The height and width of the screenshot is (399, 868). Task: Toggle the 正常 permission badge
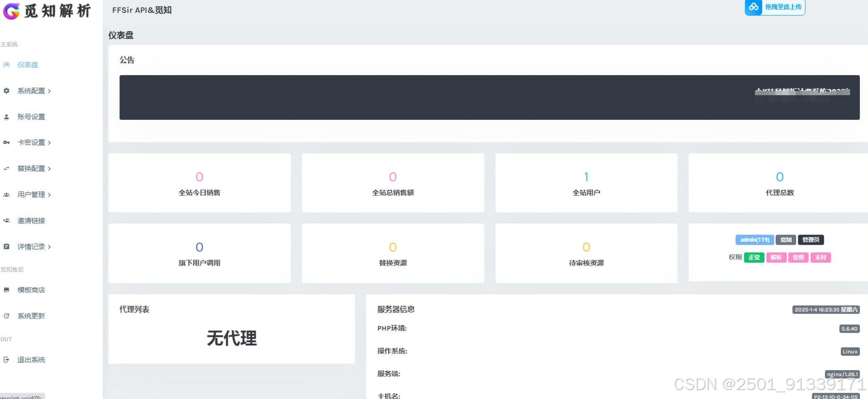(x=754, y=257)
